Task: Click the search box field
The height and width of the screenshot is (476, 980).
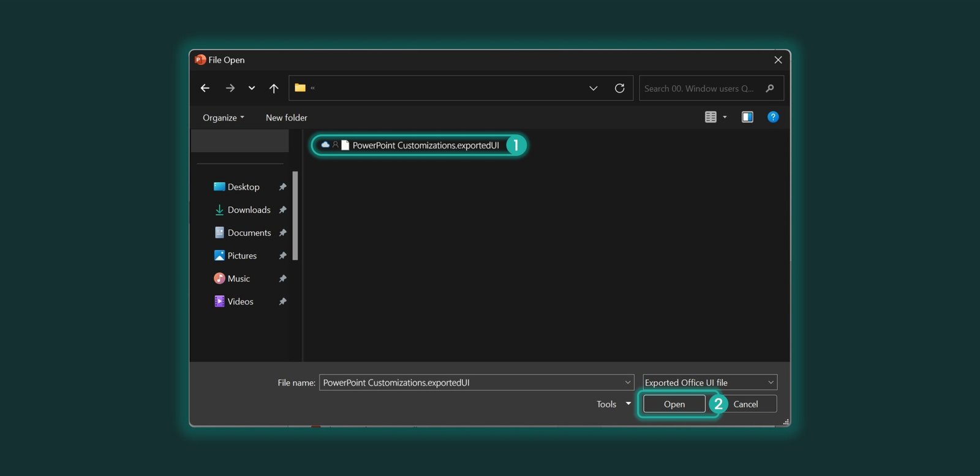Action: (x=711, y=88)
